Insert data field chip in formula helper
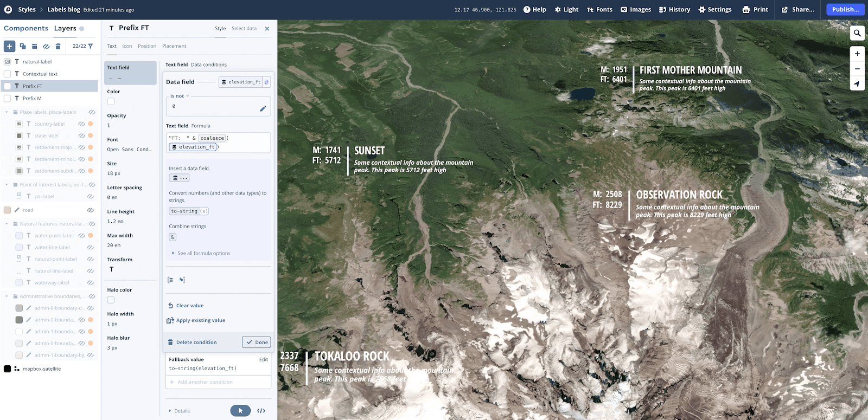This screenshot has width=868, height=420. (x=179, y=178)
